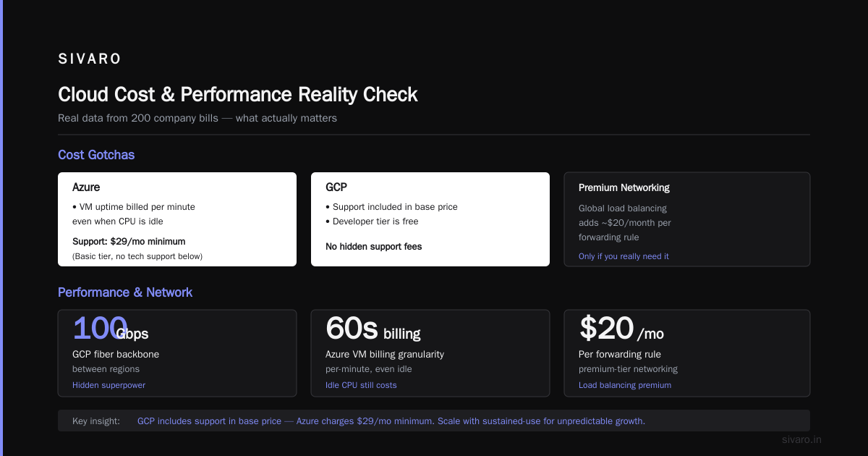The image size is (868, 456).
Task: Click 'Developer tier is free' bullet
Action: coord(372,221)
